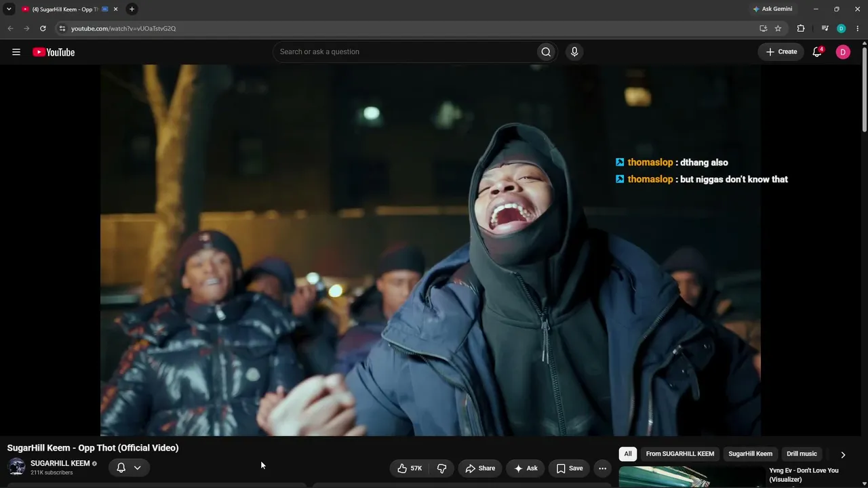Open the Chrome profile button
Screen dimensions: 868x488
tap(841, 28)
